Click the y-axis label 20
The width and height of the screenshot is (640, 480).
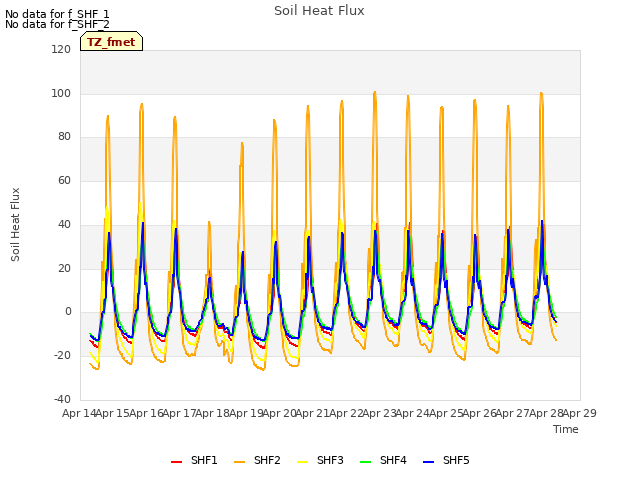64,269
